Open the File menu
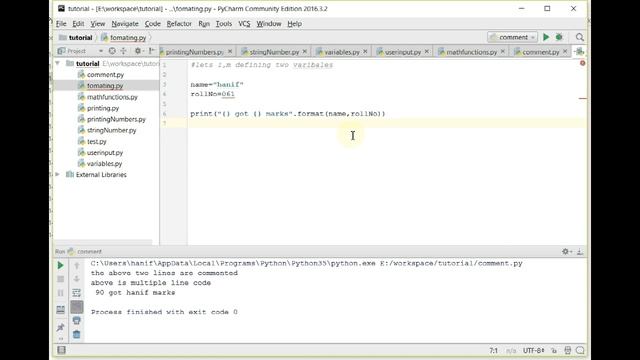 (61, 24)
